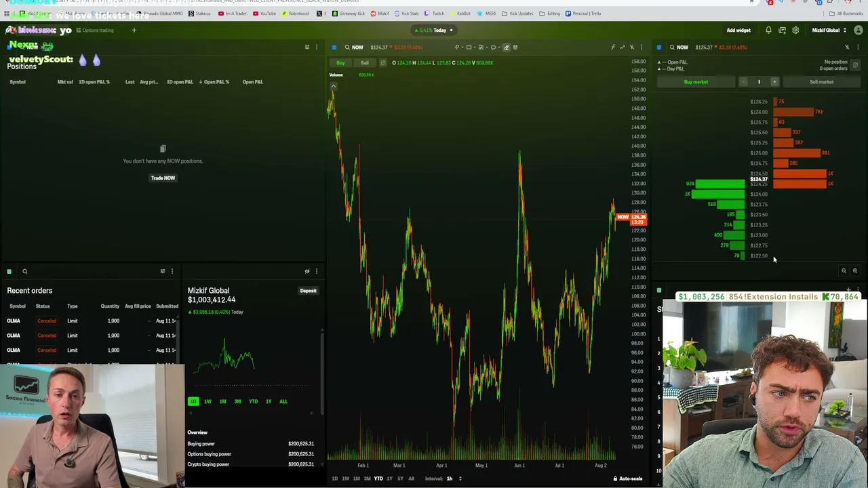Select the chart drawing pencil tool
This screenshot has width=868, height=488.
[506, 47]
